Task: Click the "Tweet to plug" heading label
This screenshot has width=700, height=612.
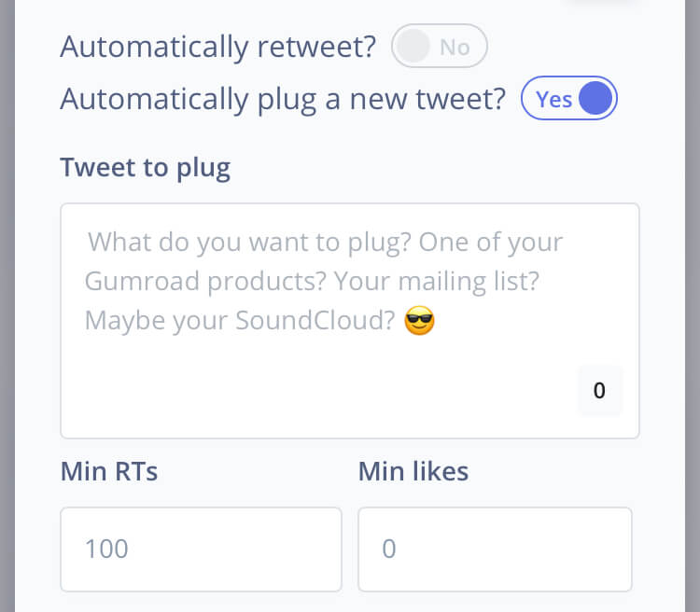Action: pyautogui.click(x=145, y=168)
